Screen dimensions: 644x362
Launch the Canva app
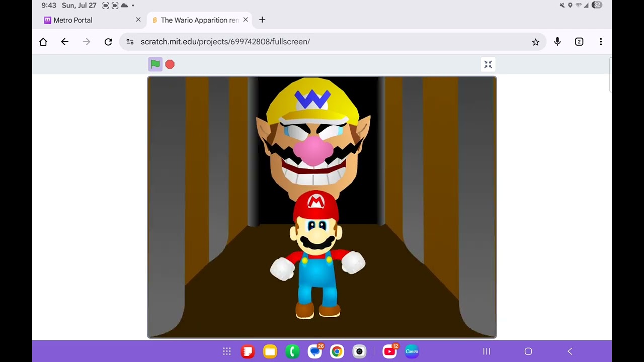412,351
